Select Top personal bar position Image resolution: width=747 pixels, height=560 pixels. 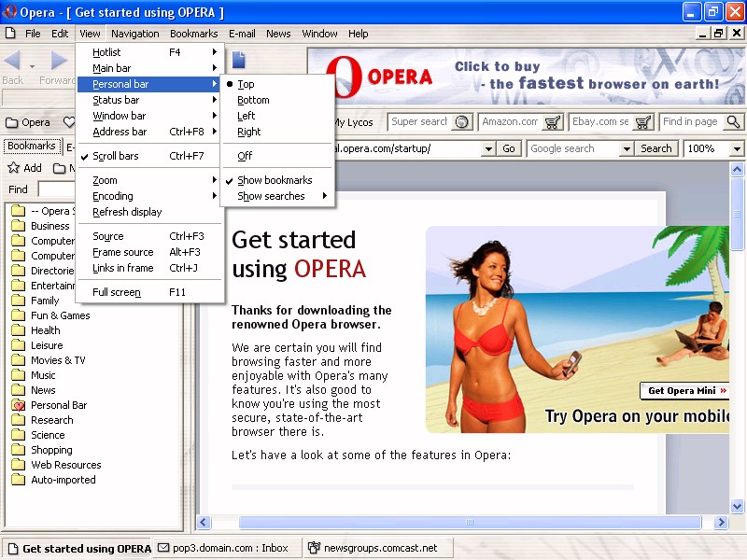(277, 84)
